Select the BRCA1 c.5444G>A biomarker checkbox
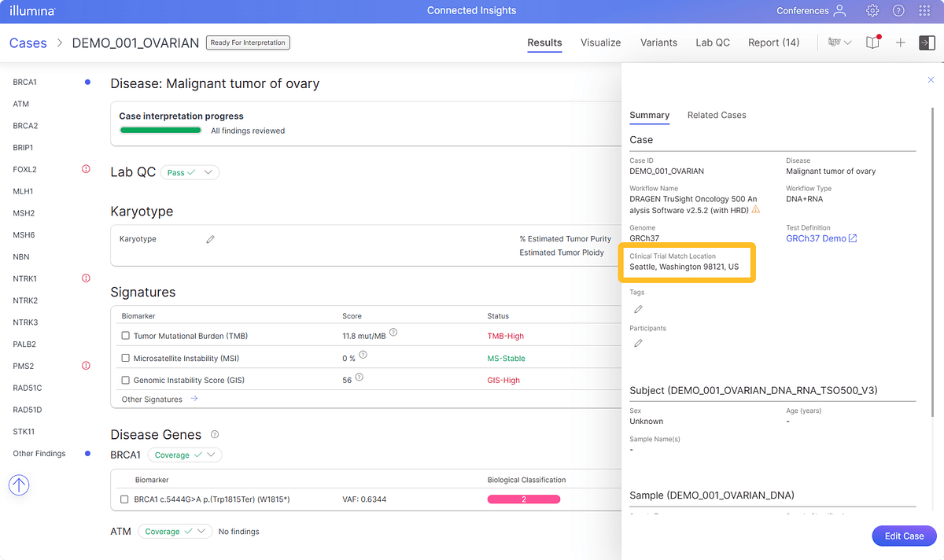 (x=124, y=499)
